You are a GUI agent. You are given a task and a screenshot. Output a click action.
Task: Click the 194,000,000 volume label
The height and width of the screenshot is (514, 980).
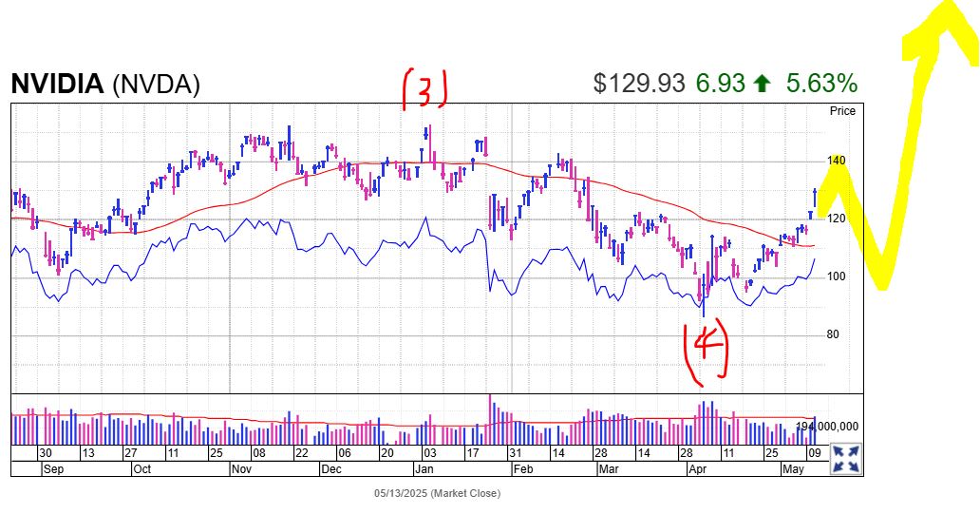(828, 427)
